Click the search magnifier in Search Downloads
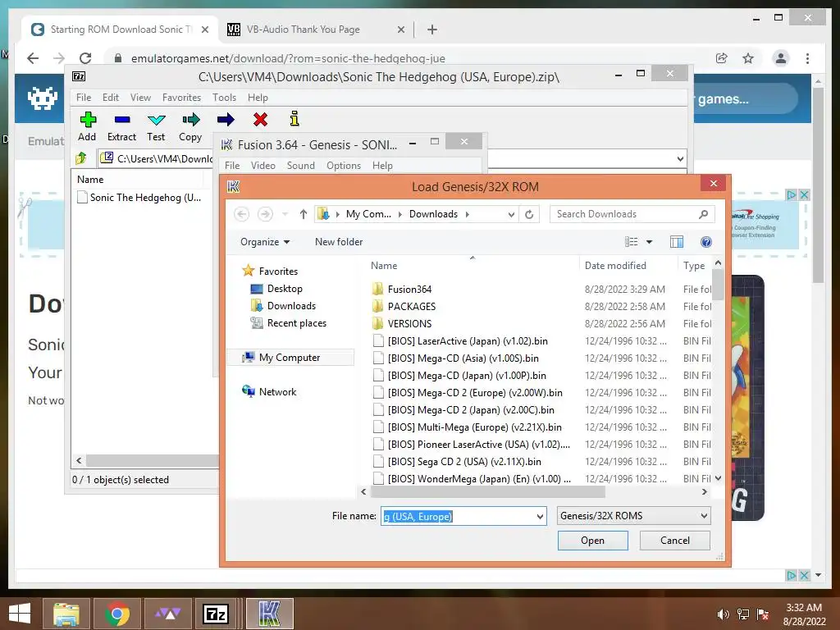840x630 pixels. [703, 214]
